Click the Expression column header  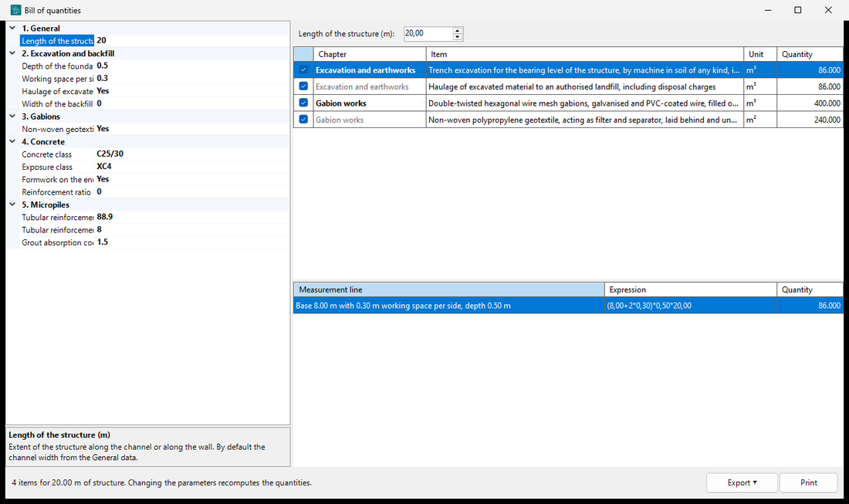point(690,289)
